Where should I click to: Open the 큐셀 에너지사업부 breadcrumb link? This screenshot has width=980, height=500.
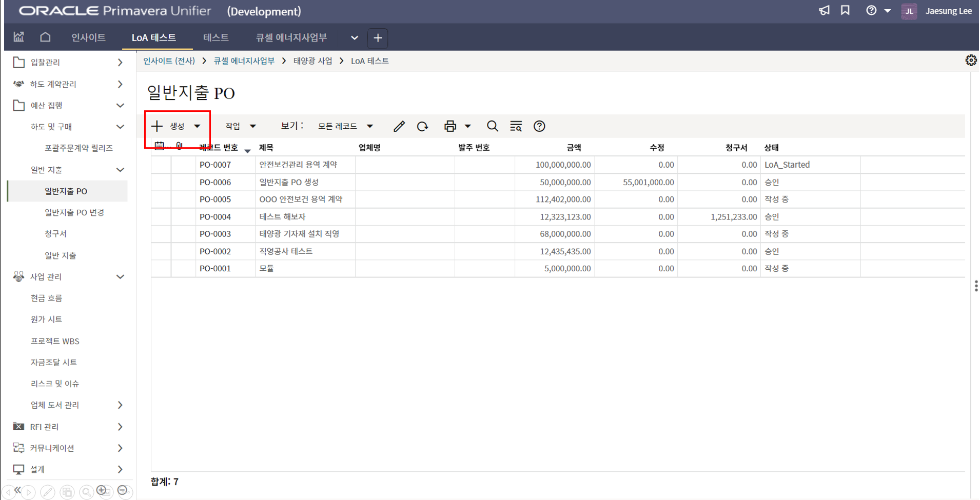244,61
